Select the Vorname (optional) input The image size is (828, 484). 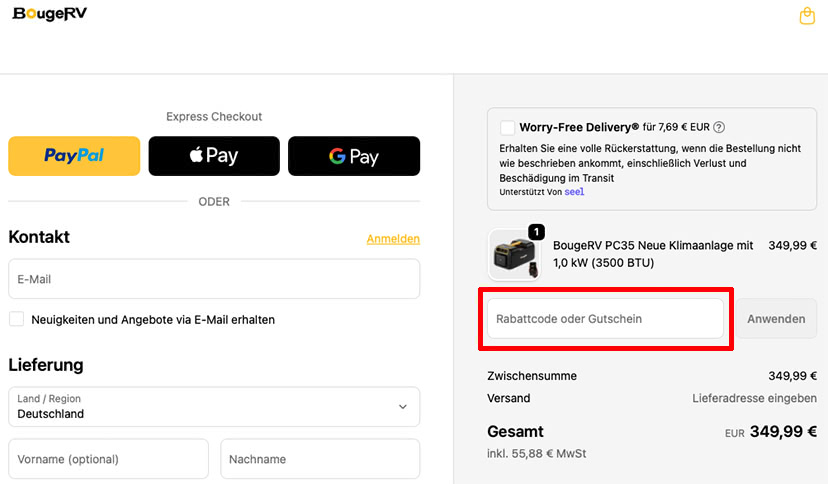pyautogui.click(x=108, y=459)
